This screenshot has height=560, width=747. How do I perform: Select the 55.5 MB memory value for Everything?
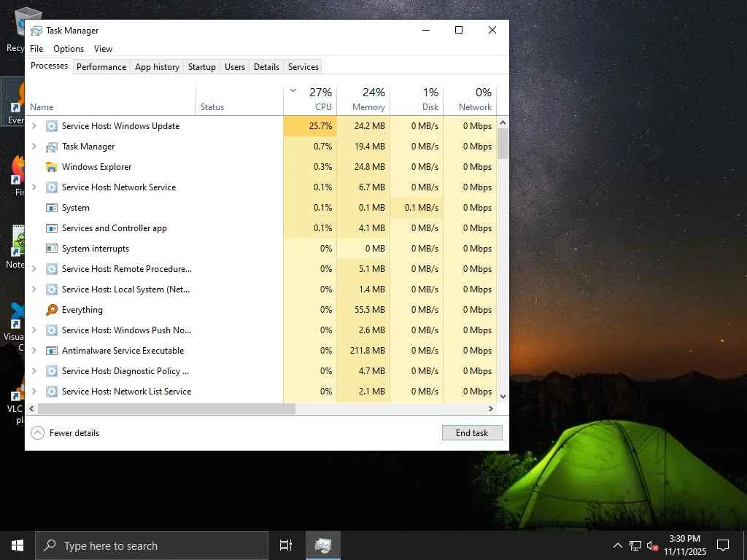tap(363, 310)
